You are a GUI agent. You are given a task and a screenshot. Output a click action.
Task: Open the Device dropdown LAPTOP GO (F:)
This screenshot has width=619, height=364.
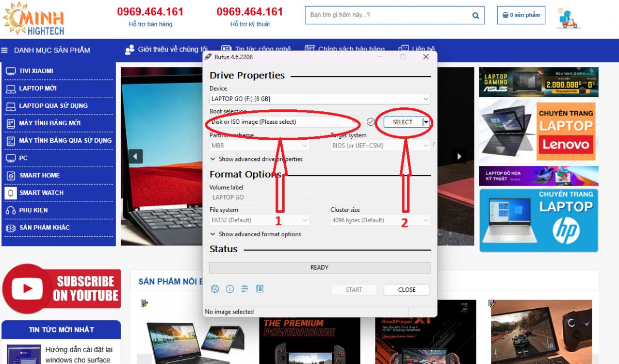click(319, 98)
